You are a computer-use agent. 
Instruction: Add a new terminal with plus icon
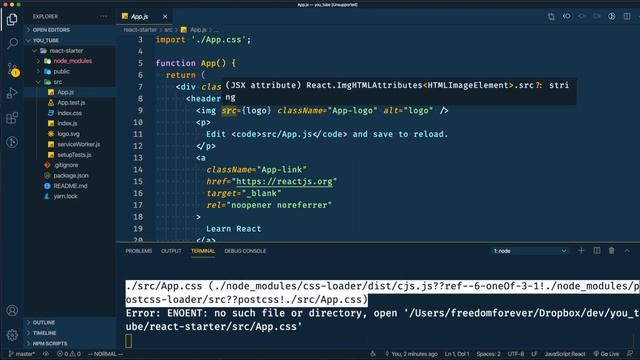click(581, 251)
